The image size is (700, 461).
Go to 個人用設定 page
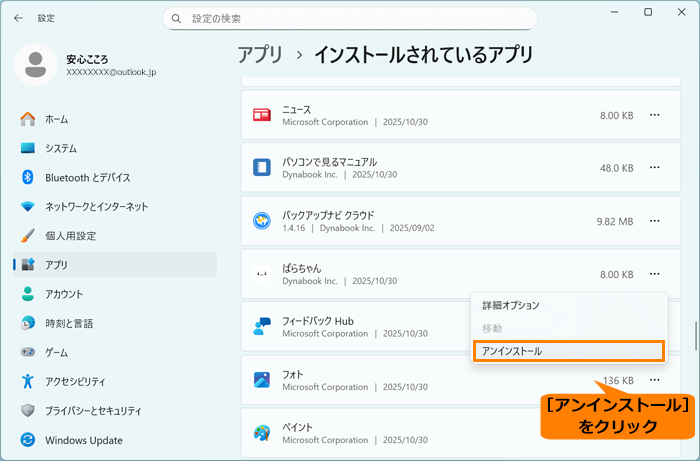tap(115, 236)
